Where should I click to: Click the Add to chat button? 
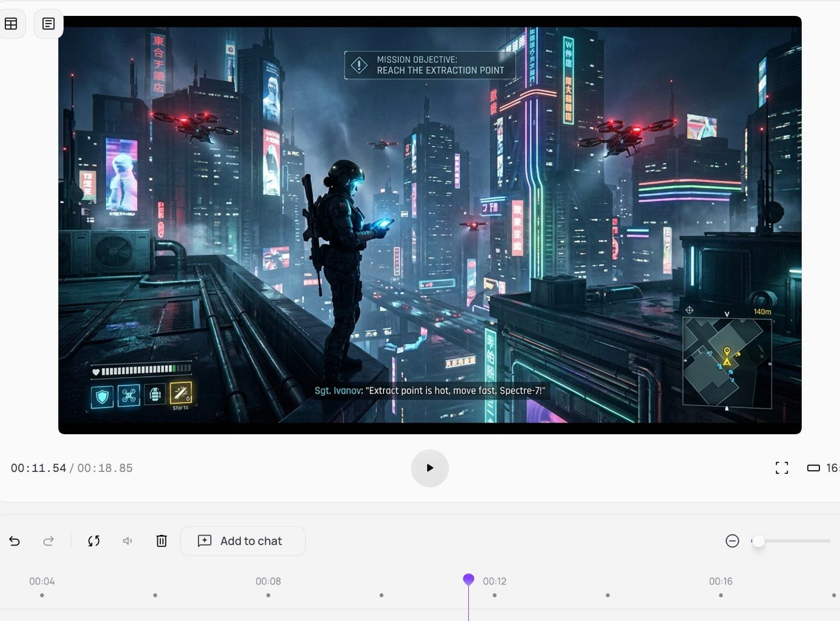pyautogui.click(x=243, y=541)
